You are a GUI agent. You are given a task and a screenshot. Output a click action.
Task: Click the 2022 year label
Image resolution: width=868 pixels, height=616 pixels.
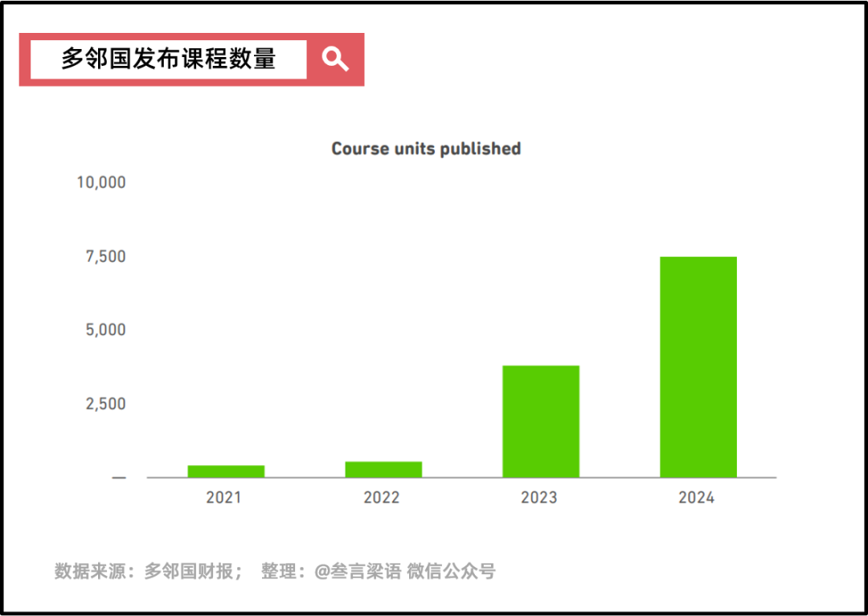point(382,498)
